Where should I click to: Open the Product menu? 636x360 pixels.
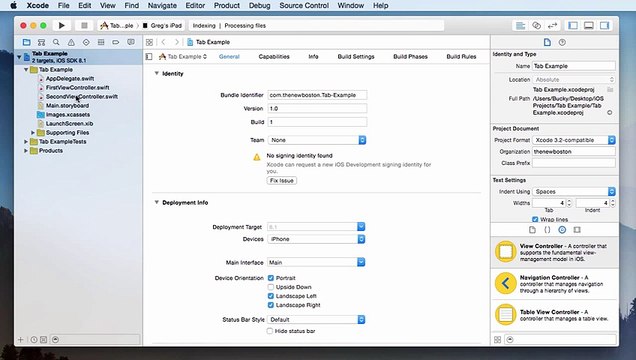coord(227,6)
